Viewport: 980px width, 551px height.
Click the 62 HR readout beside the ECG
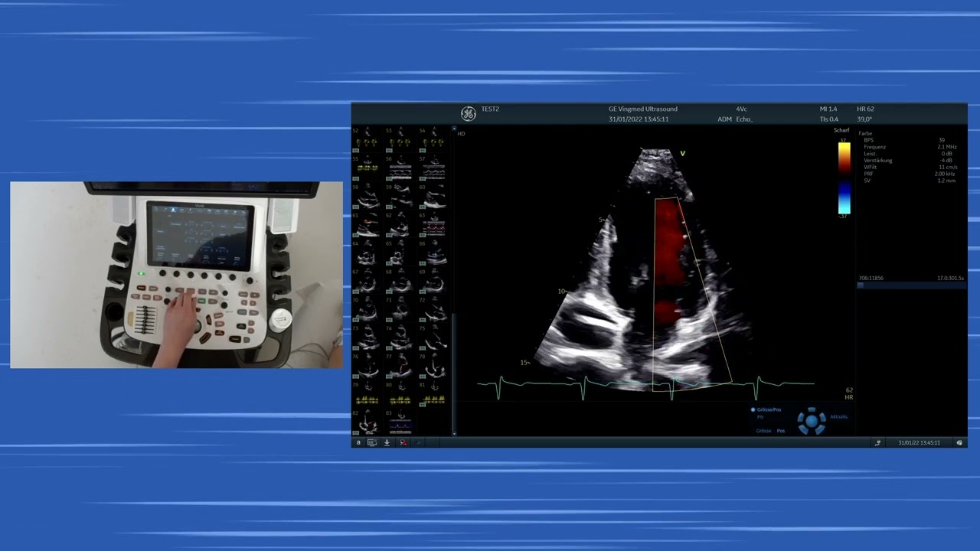tap(849, 393)
